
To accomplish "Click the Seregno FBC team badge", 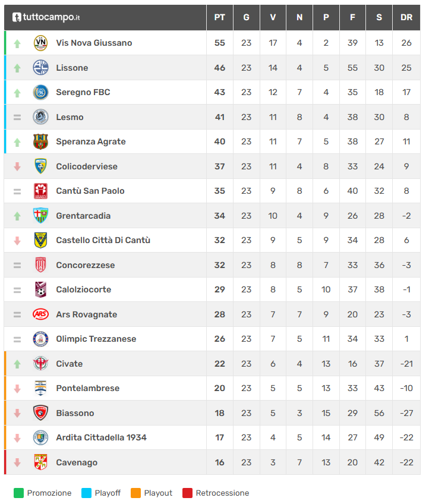I will pos(40,92).
